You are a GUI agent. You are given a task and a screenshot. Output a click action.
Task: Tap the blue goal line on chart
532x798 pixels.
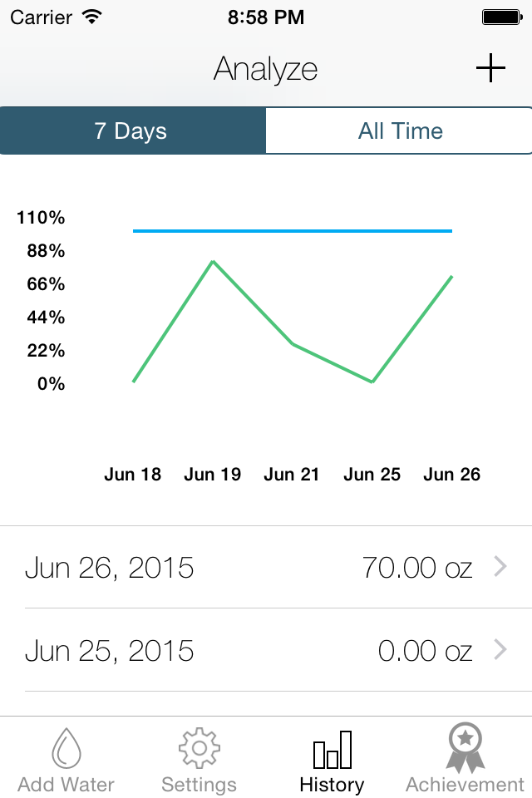click(x=293, y=231)
